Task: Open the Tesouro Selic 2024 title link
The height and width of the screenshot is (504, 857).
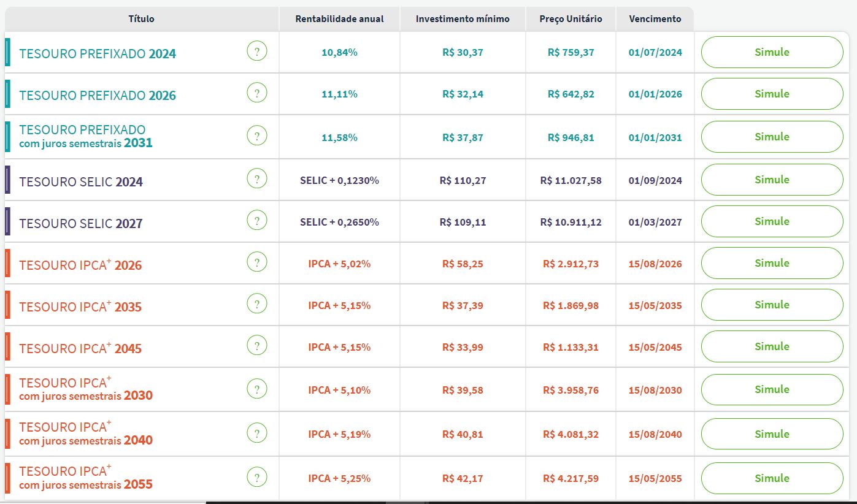Action: [81, 182]
